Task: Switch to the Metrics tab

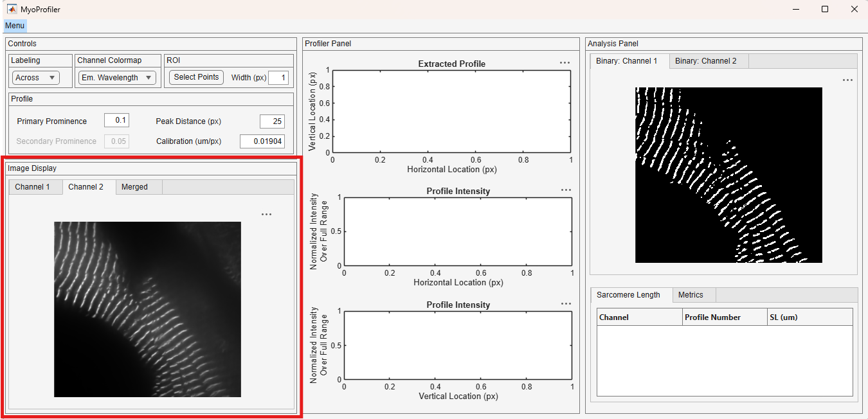Action: pyautogui.click(x=691, y=295)
